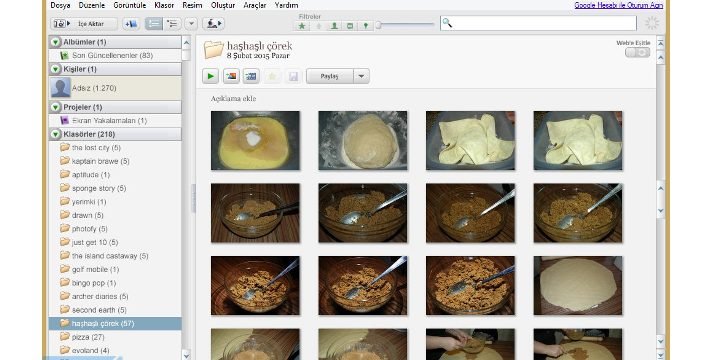Viewport: 711px width, 360px height.
Task: Switch to tree folder view
Action: click(172, 24)
